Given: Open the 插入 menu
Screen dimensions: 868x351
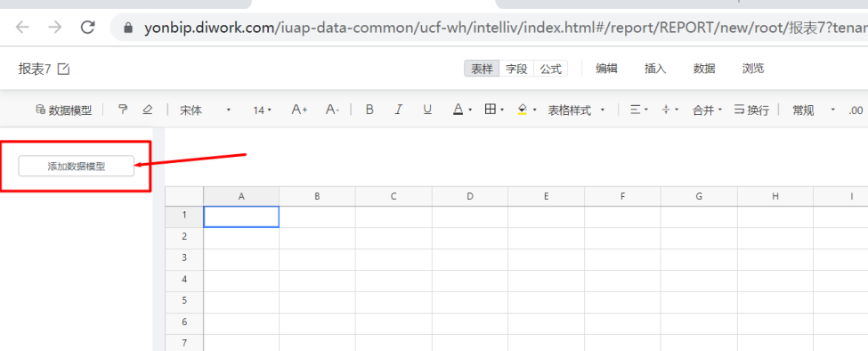Looking at the screenshot, I should tap(655, 69).
